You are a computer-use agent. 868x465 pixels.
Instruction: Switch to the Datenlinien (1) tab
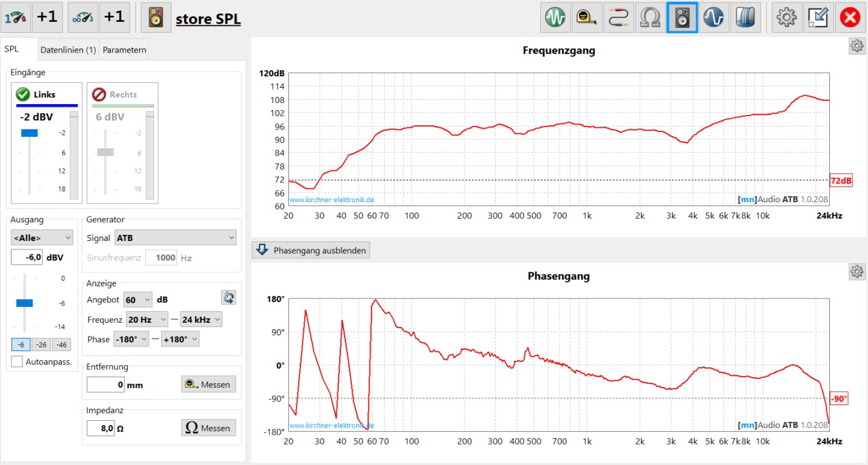[x=68, y=50]
